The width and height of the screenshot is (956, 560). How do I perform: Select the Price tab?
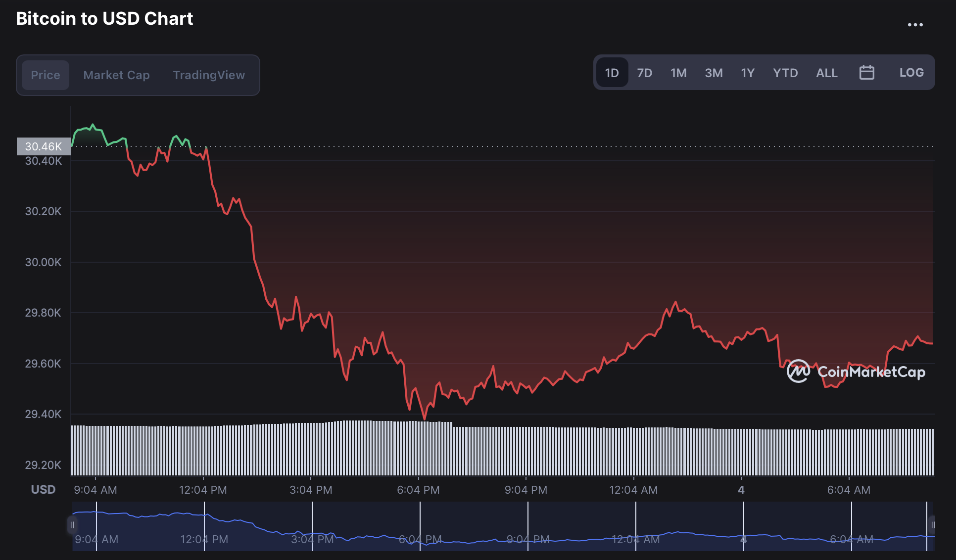point(46,75)
